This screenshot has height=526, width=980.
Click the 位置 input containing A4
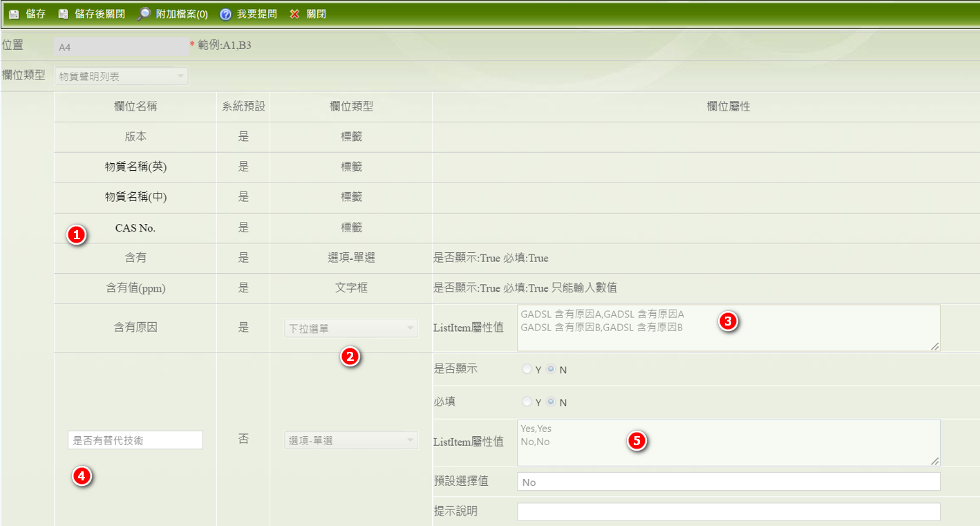[x=122, y=47]
